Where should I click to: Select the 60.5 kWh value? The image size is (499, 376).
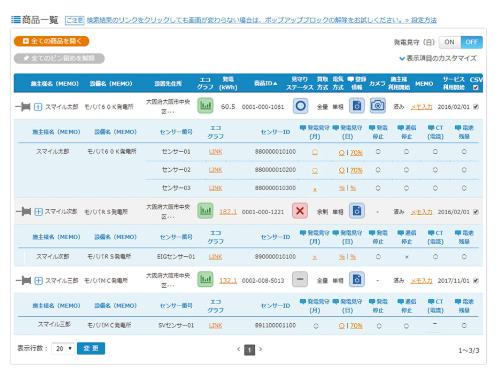point(228,107)
